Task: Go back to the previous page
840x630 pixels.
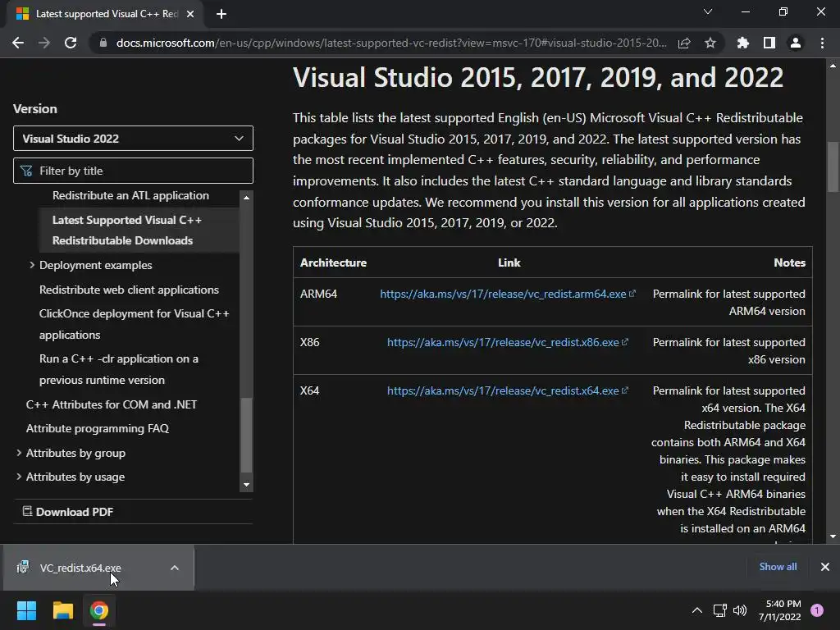Action: pyautogui.click(x=18, y=43)
